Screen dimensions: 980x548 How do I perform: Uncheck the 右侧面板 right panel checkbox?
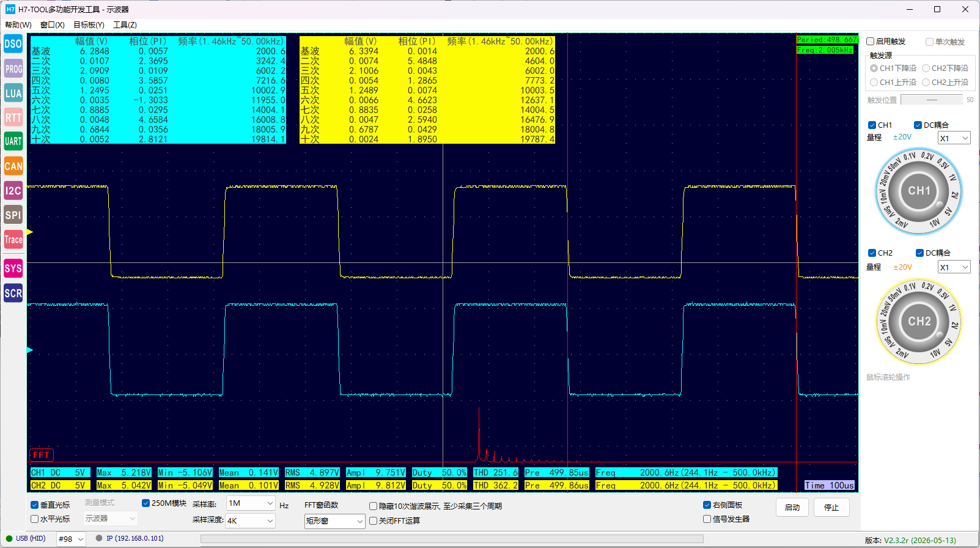[x=707, y=505]
